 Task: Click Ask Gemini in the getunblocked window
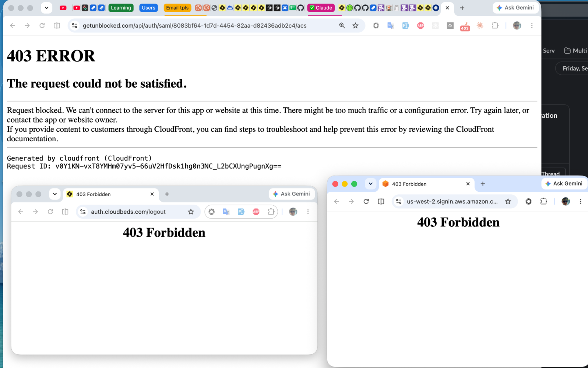515,8
